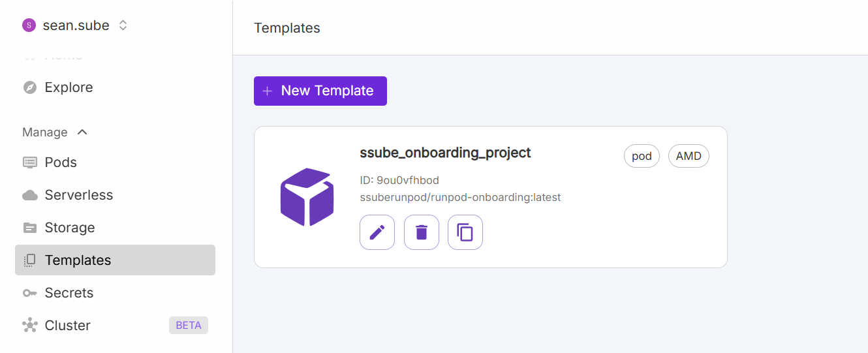The height and width of the screenshot is (353, 868).
Task: Click the Pods icon in sidebar
Action: point(30,162)
